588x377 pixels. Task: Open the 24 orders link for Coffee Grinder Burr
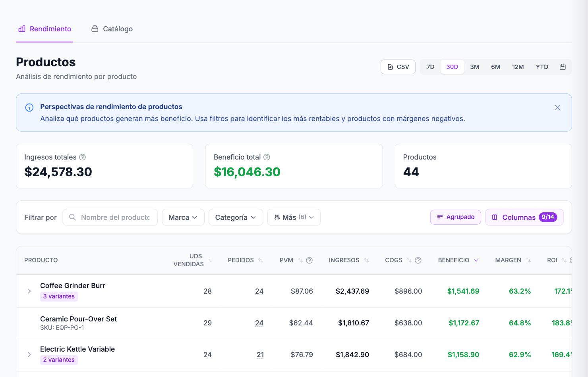point(259,291)
